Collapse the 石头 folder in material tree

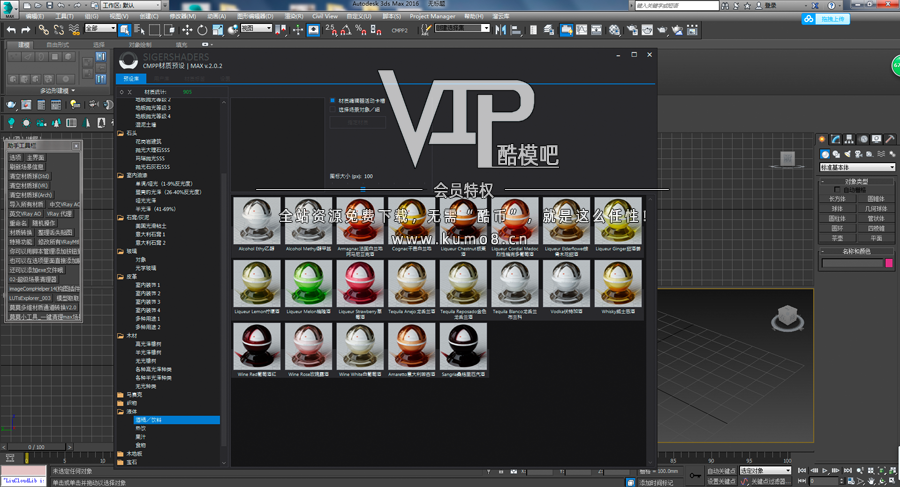(121, 133)
